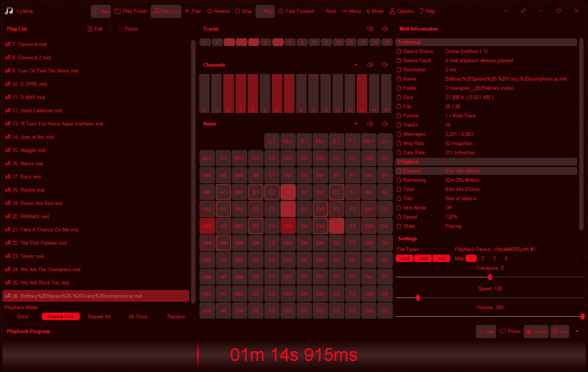This screenshot has height=372, width=588.
Task: Stop the MIDI playback
Action: (x=243, y=11)
